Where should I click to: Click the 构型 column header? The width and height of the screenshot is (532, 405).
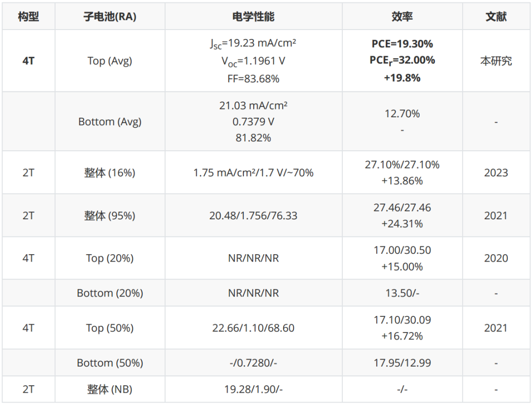tap(29, 16)
